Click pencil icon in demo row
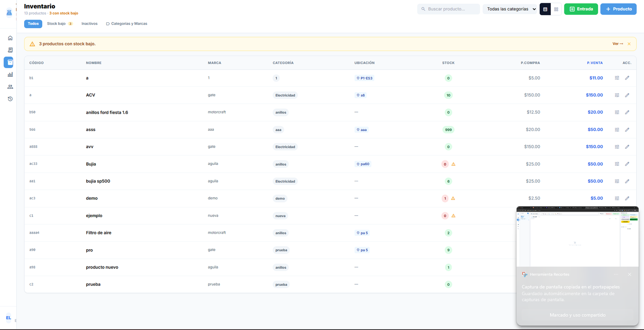644x330 pixels. click(627, 198)
